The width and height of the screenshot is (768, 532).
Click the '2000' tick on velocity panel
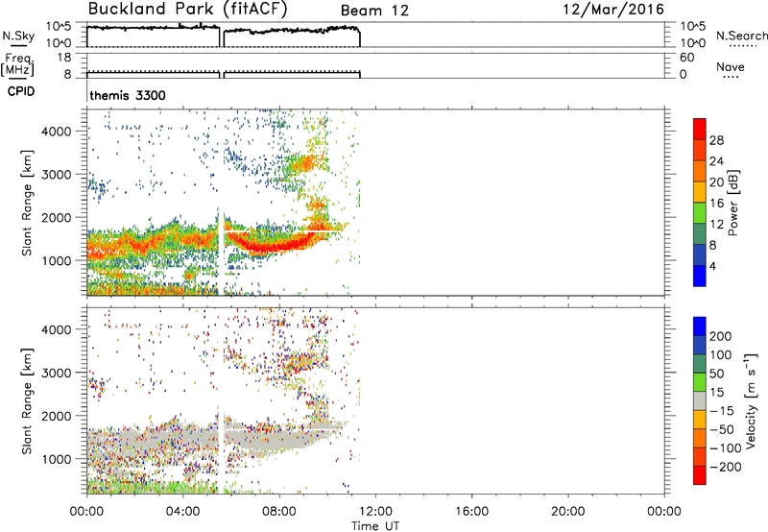(56, 416)
